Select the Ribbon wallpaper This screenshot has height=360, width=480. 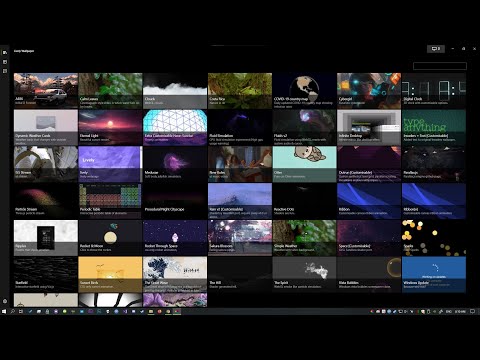tap(369, 201)
